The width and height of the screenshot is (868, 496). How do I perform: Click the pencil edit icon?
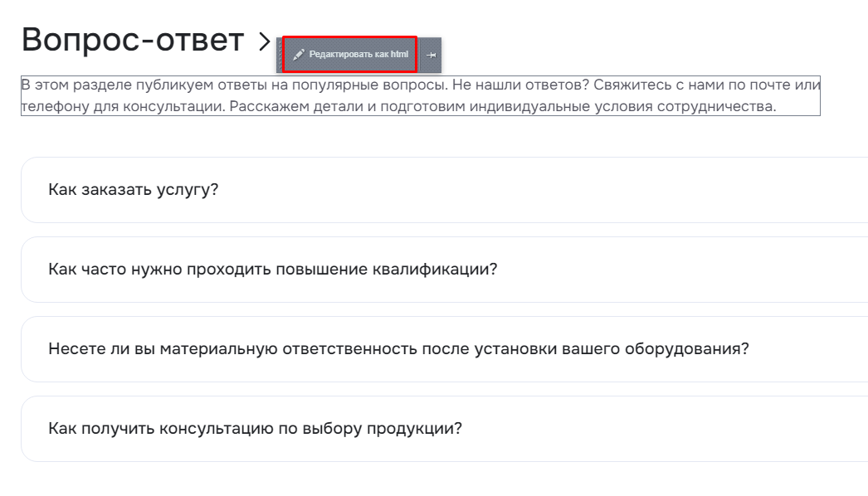(299, 54)
